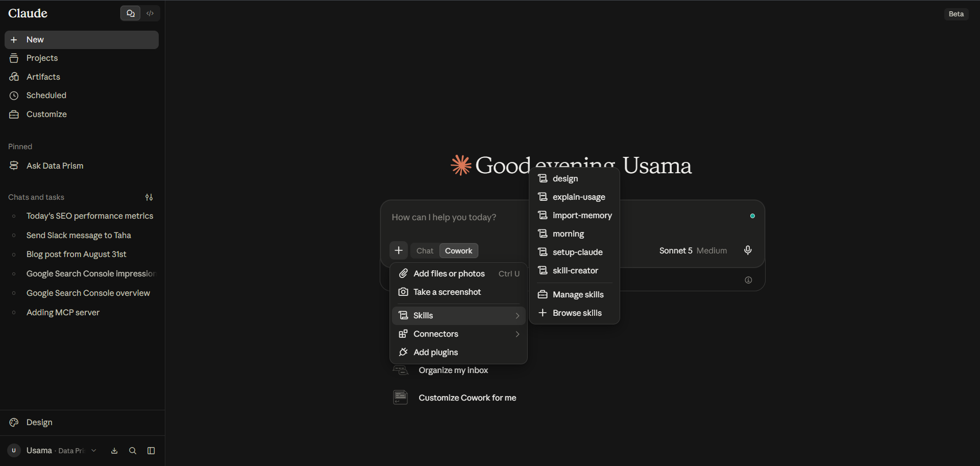This screenshot has width=980, height=466.
Task: Select the morning skill
Action: [x=574, y=234]
